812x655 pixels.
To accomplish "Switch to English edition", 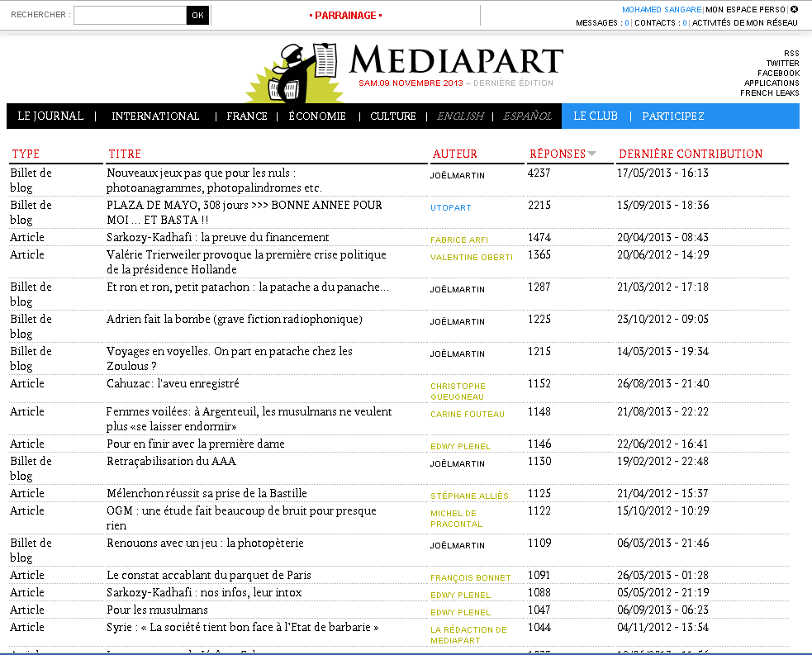I will point(460,116).
